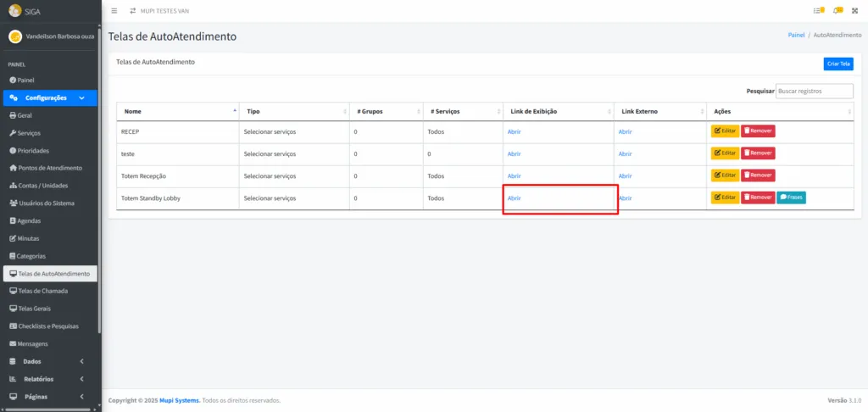Click the SIGA logo

pyautogui.click(x=14, y=11)
